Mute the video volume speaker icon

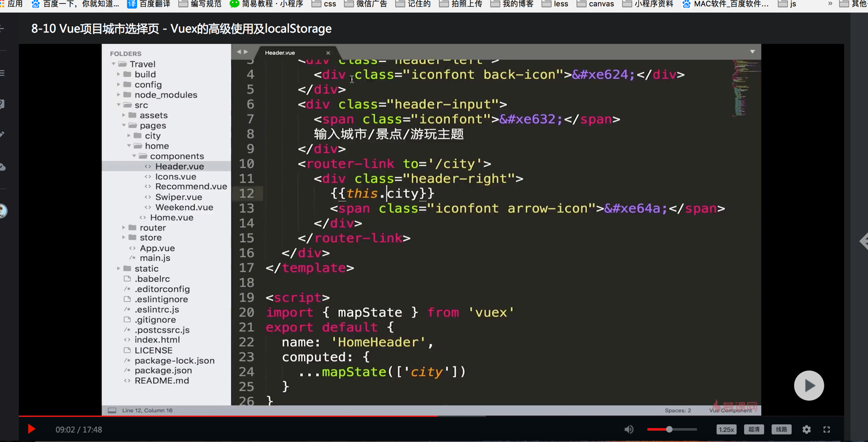pos(629,429)
